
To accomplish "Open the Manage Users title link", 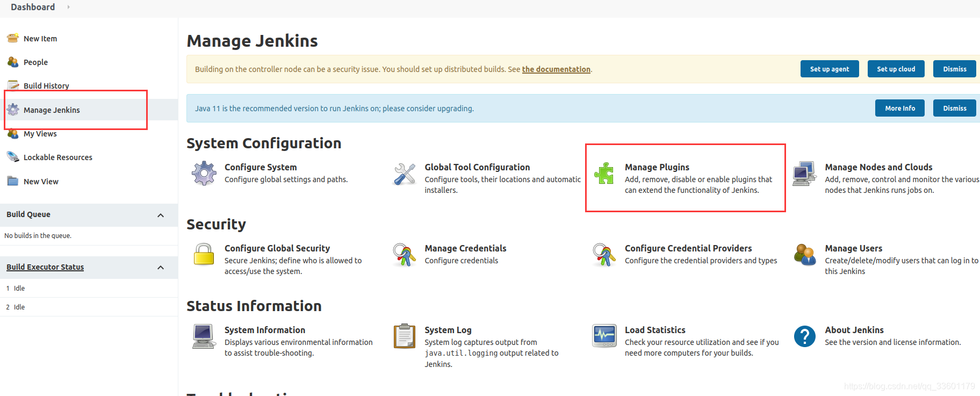I will point(854,248).
